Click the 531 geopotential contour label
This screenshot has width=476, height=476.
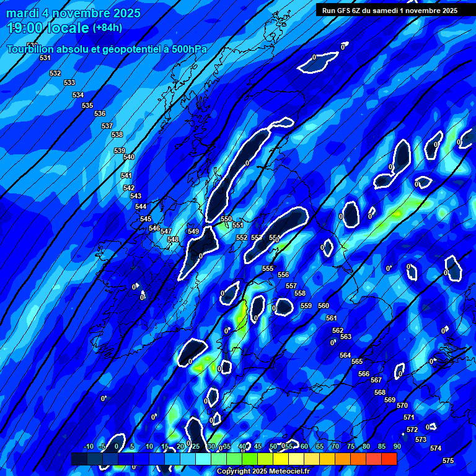45,58
